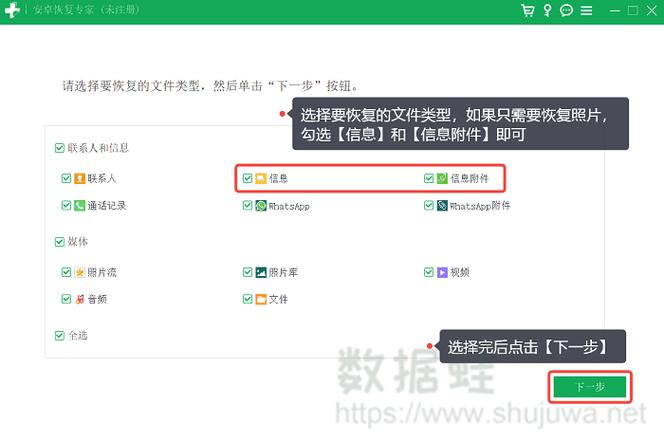Image resolution: width=664 pixels, height=442 pixels.
Task: Uncheck the WhatsApp checkbox
Action: pyautogui.click(x=247, y=205)
